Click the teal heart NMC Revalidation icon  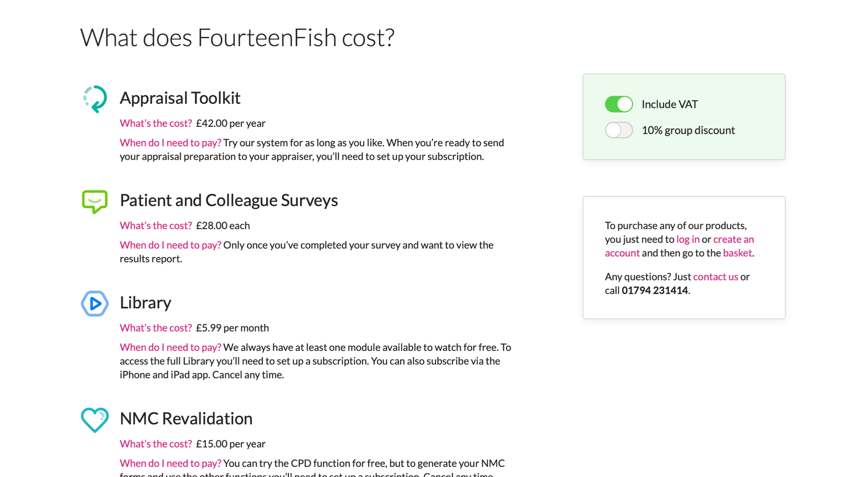coord(95,420)
